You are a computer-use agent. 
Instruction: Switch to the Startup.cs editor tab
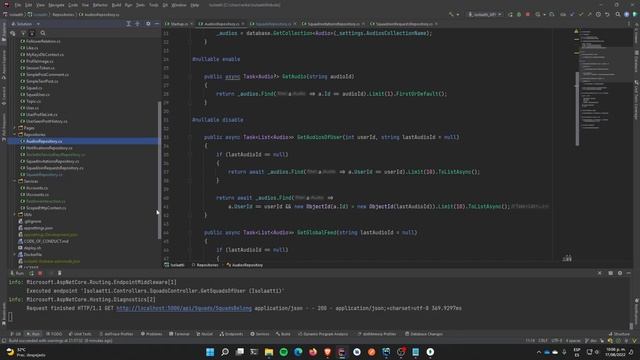point(178,24)
